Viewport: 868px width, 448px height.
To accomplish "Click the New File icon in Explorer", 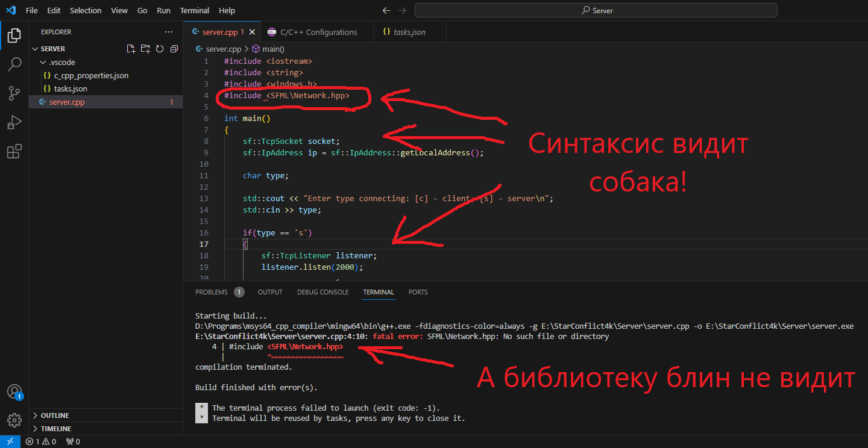I will click(131, 49).
